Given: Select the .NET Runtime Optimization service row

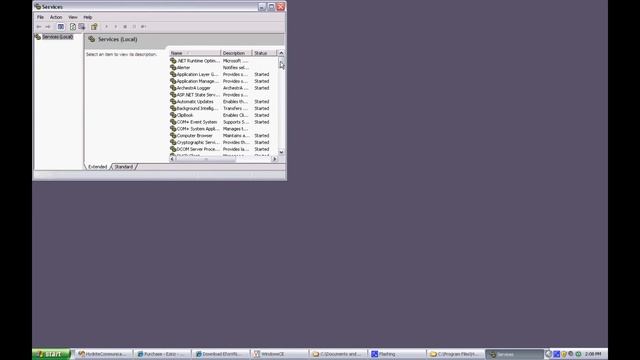Looking at the screenshot, I should click(x=223, y=61).
